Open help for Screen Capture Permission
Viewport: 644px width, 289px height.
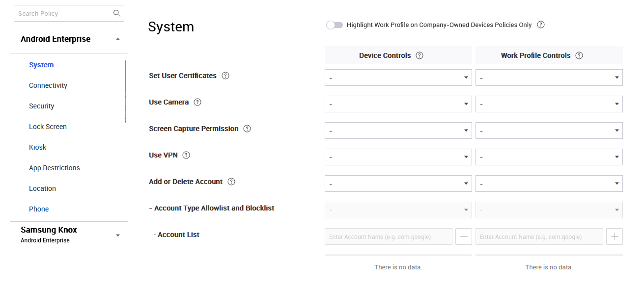tap(247, 128)
